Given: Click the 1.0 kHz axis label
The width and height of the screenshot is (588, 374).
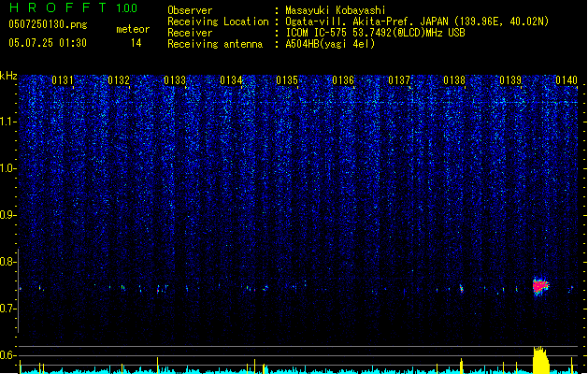Looking at the screenshot, I should (x=8, y=168).
